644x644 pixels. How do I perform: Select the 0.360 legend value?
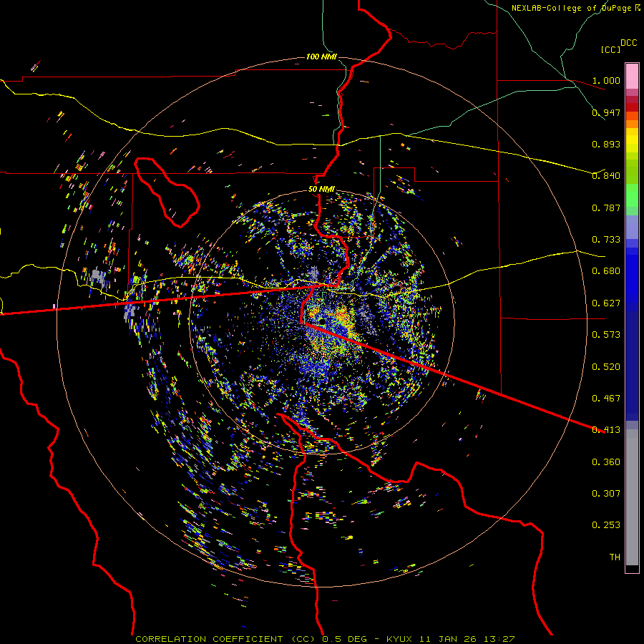click(x=606, y=462)
